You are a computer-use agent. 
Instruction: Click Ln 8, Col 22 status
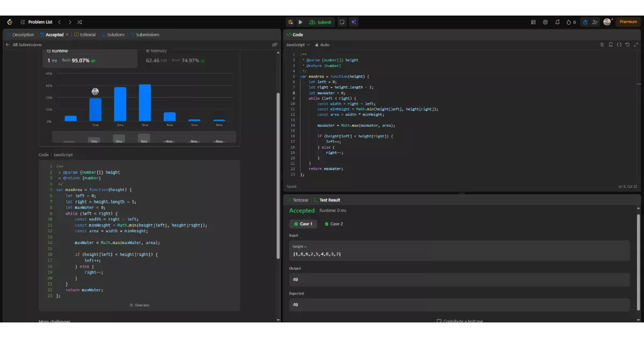click(628, 187)
